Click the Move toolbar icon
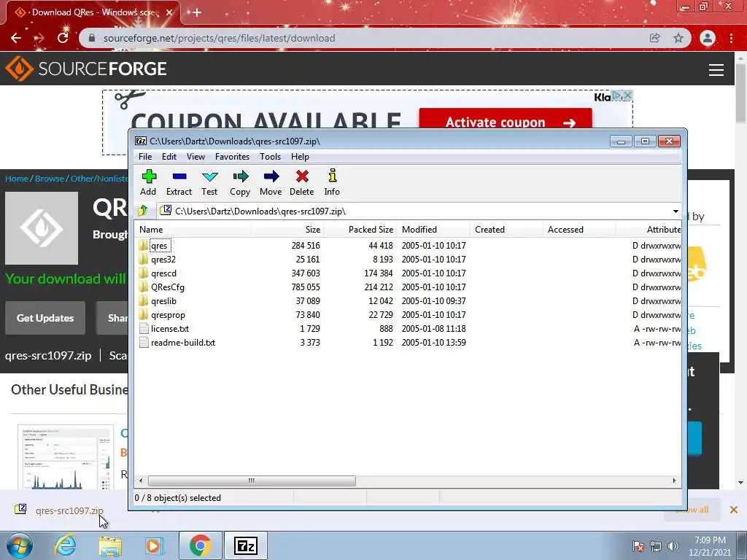This screenshot has height=560, width=747. point(271,176)
